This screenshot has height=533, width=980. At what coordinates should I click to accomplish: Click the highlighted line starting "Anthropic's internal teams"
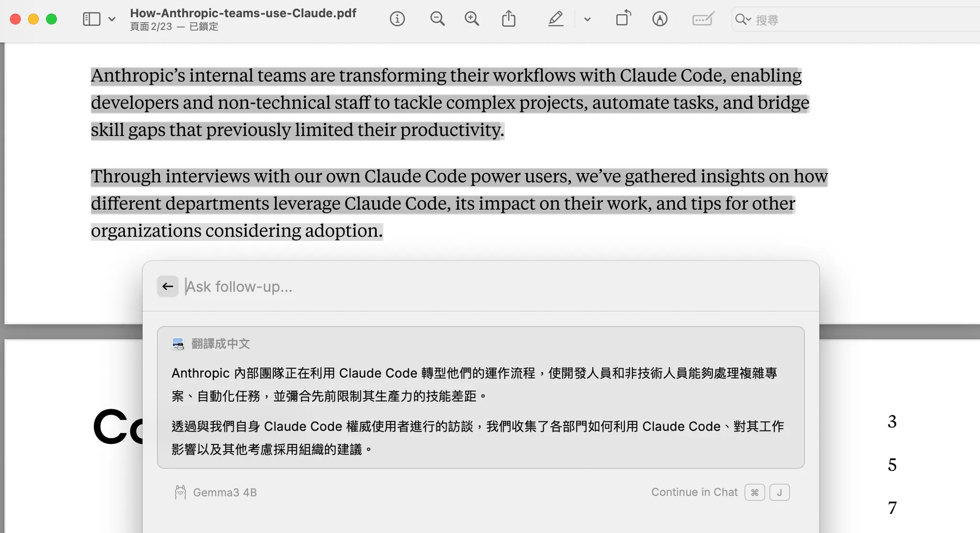[446, 76]
